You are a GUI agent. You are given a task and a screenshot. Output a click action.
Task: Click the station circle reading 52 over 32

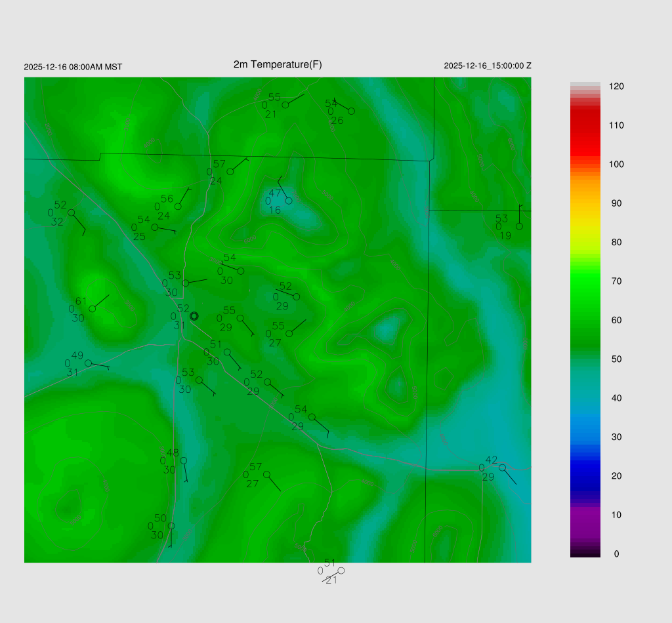coord(72,212)
